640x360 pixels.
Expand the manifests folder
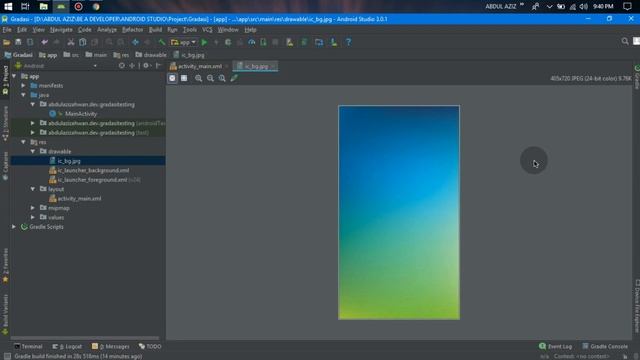(23, 86)
